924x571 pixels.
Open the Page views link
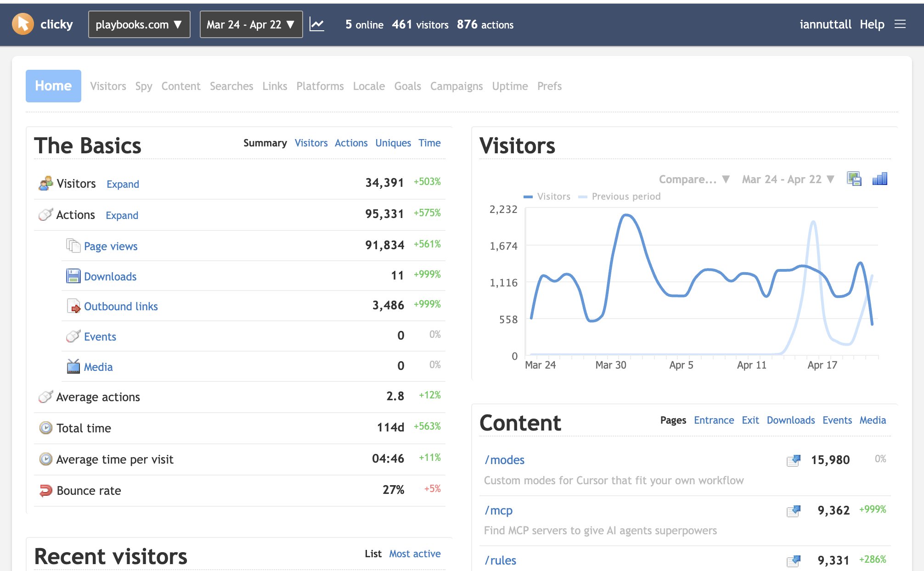click(111, 246)
